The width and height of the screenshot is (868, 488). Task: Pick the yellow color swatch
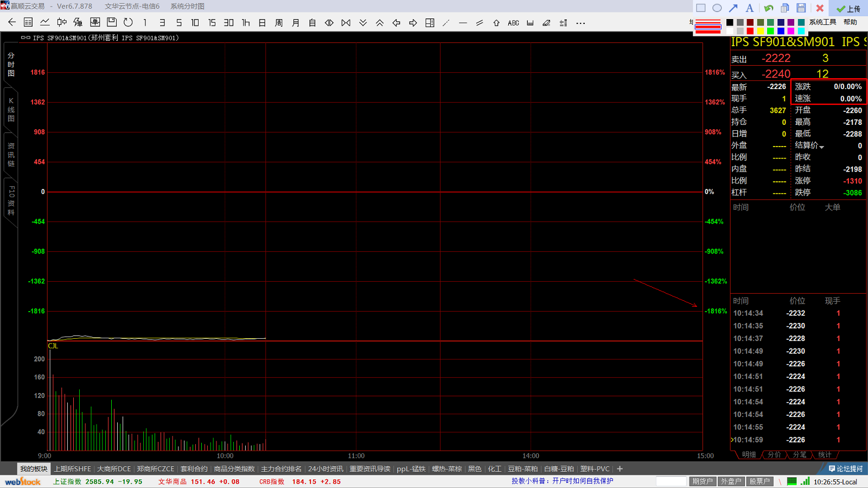pyautogui.click(x=760, y=31)
